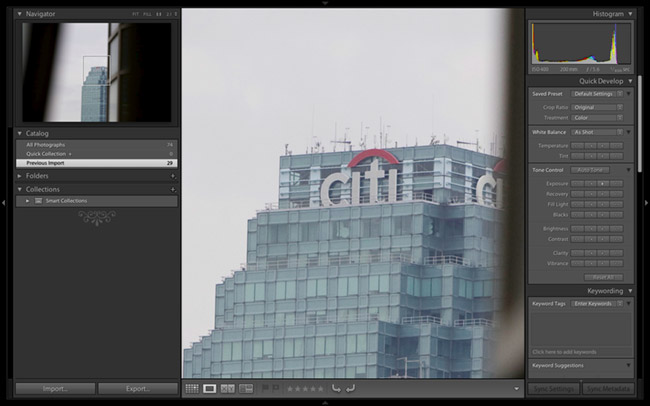Set Navigator zoom to FIT
Viewport: 650px width, 406px height.
[x=136, y=14]
